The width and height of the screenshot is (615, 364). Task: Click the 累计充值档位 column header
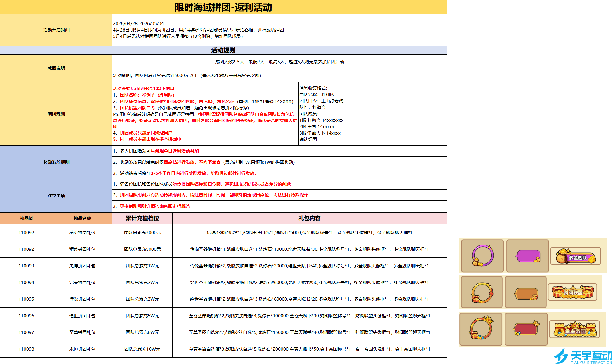pos(142,218)
